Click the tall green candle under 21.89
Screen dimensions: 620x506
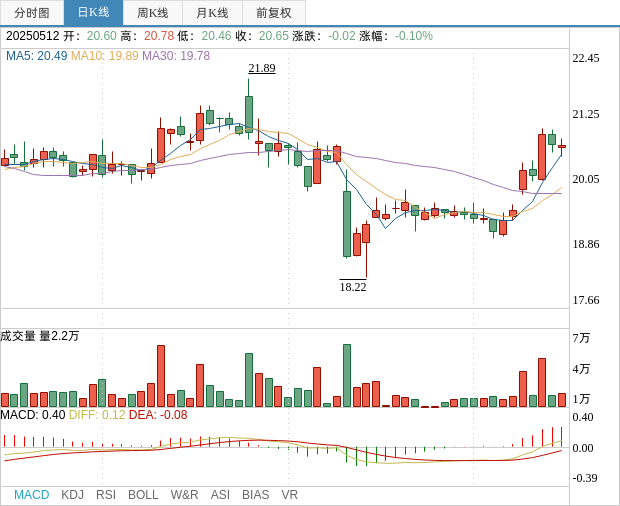coord(249,114)
